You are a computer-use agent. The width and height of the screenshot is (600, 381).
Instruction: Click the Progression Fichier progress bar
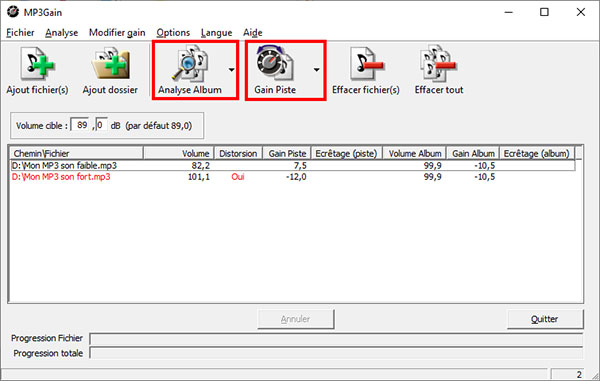point(336,339)
